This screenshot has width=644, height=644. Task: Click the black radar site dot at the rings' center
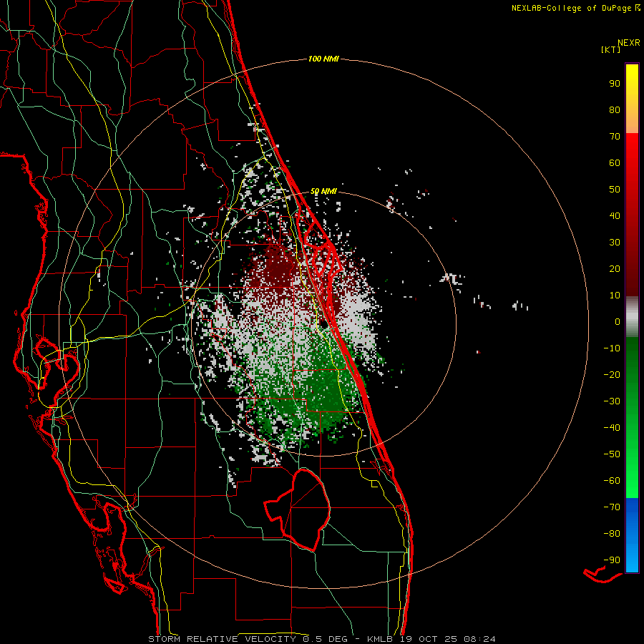click(323, 324)
